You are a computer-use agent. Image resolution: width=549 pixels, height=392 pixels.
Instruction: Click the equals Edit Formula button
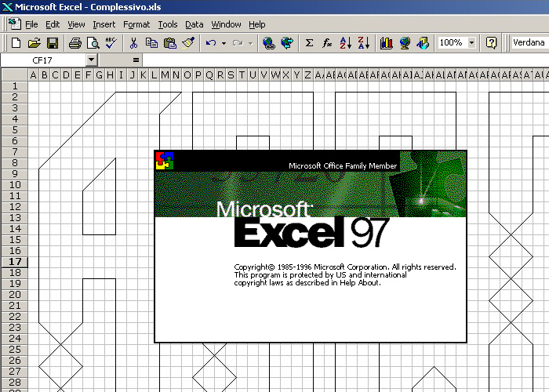pyautogui.click(x=136, y=60)
